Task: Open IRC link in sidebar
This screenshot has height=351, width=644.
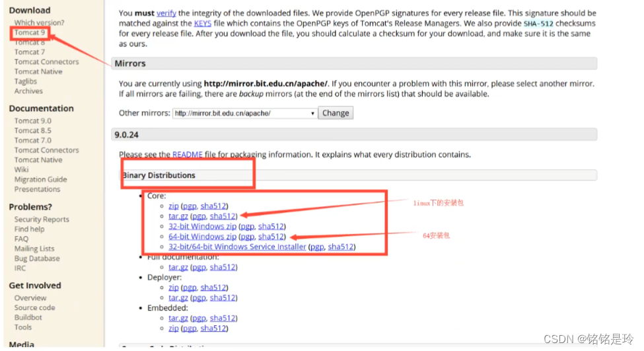Action: coord(20,268)
